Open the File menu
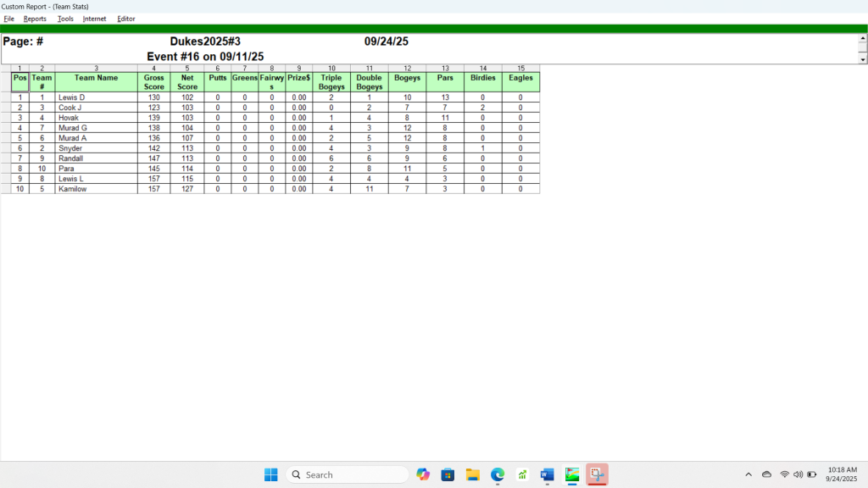Image resolution: width=868 pixels, height=488 pixels. [x=9, y=19]
